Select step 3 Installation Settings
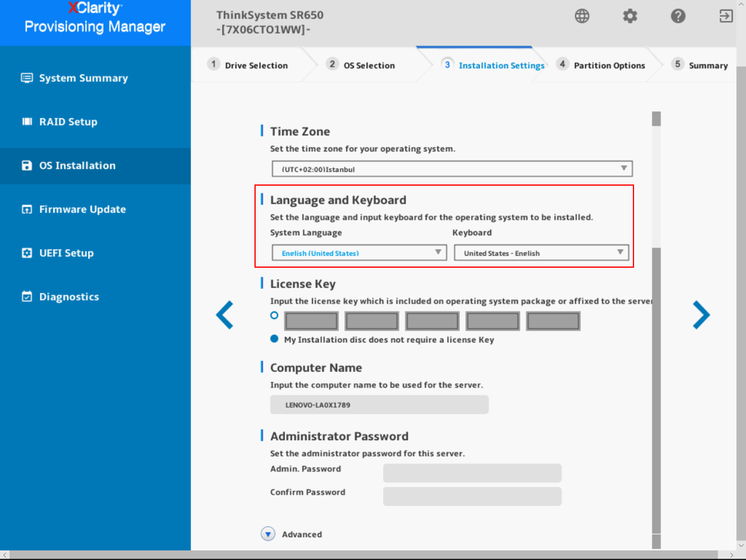746x560 pixels. tap(493, 65)
